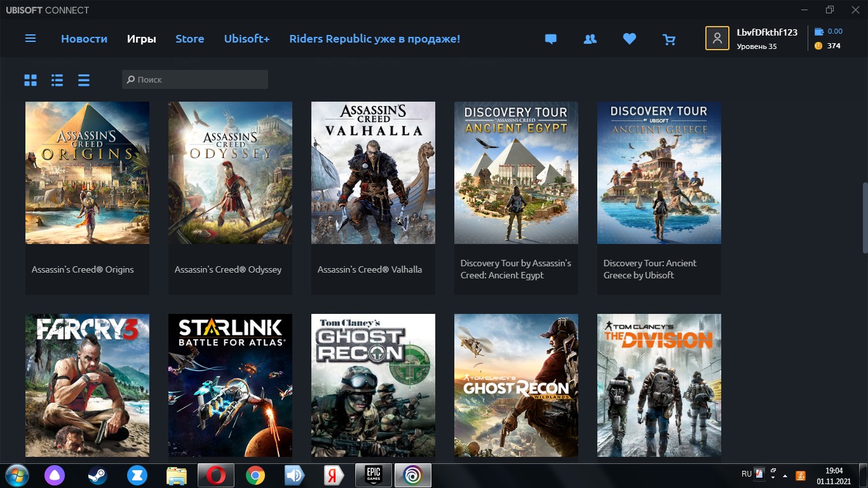This screenshot has width=868, height=488.
Task: Switch to list view with thumbnails
Action: 57,80
